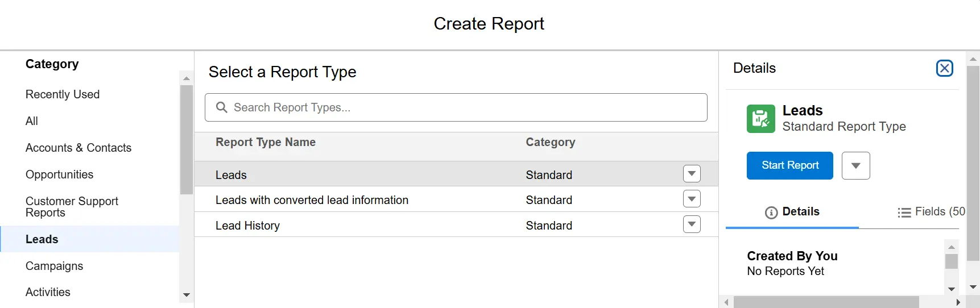Click the search magnifier icon

click(222, 107)
